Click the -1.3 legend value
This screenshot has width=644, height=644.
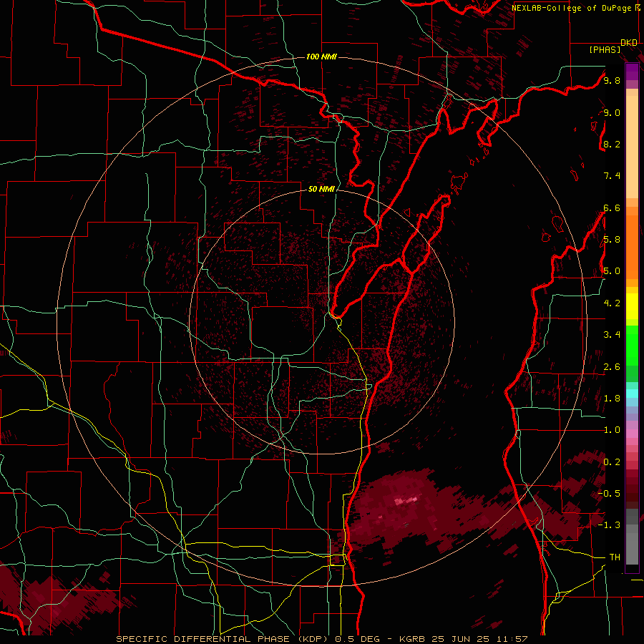pos(609,525)
